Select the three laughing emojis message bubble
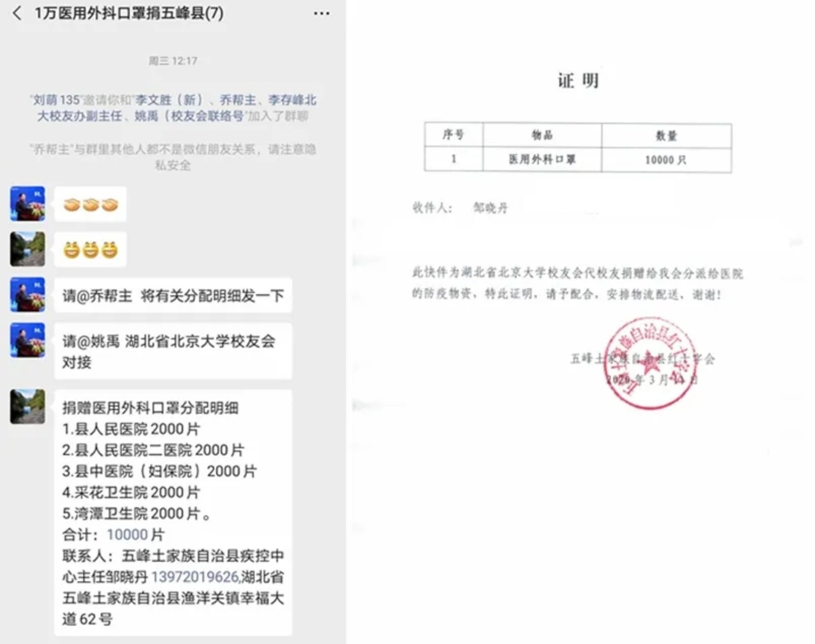This screenshot has width=815, height=644. [91, 250]
